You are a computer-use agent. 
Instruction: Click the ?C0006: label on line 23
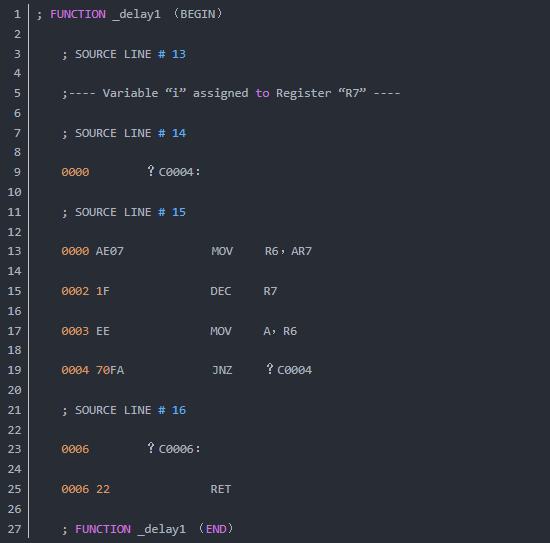(174, 448)
